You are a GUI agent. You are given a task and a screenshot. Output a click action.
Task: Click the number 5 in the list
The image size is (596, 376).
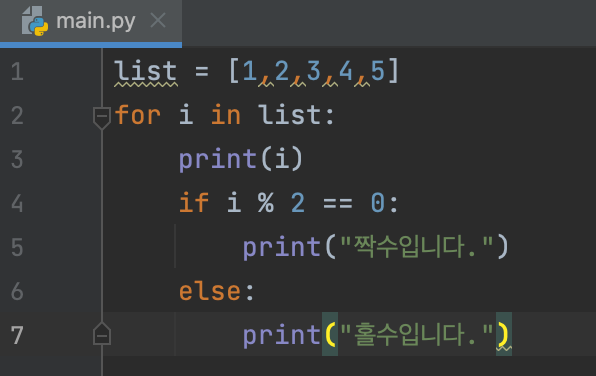pyautogui.click(x=377, y=71)
